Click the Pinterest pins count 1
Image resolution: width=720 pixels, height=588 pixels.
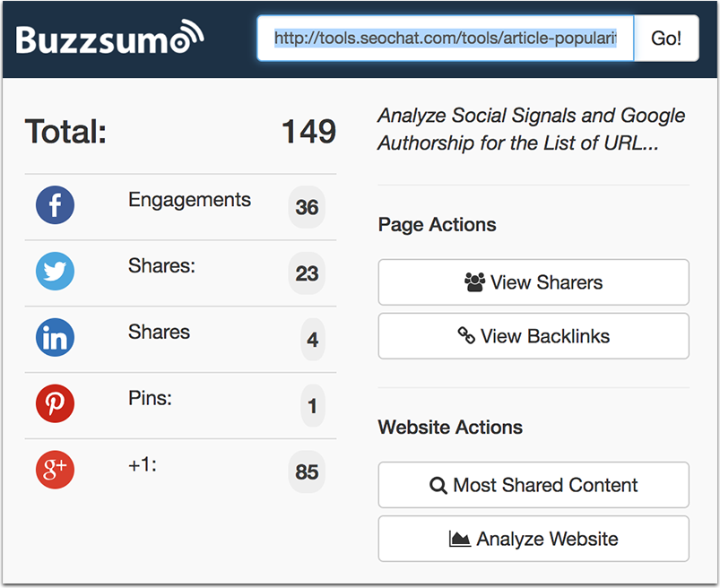pyautogui.click(x=312, y=406)
